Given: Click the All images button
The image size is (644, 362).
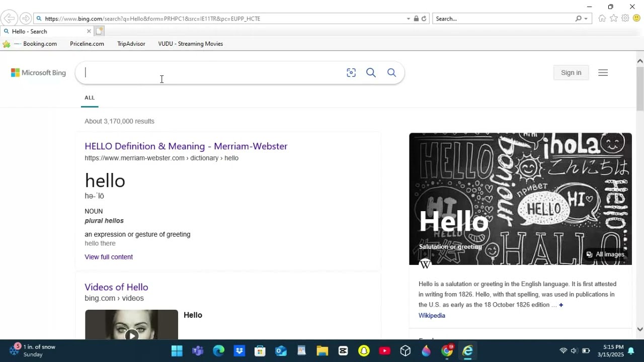Looking at the screenshot, I should (x=605, y=254).
